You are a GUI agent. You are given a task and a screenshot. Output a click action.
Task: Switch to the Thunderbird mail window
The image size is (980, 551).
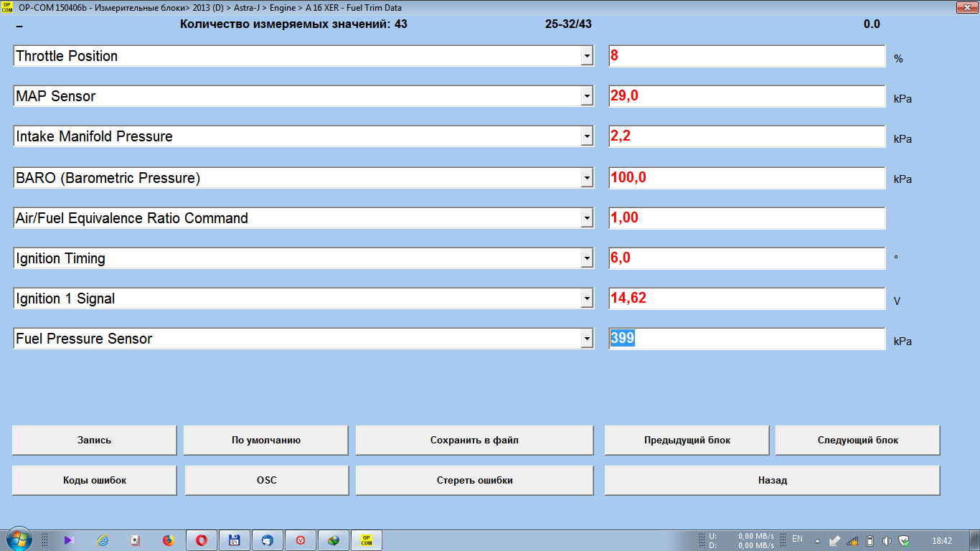point(268,540)
